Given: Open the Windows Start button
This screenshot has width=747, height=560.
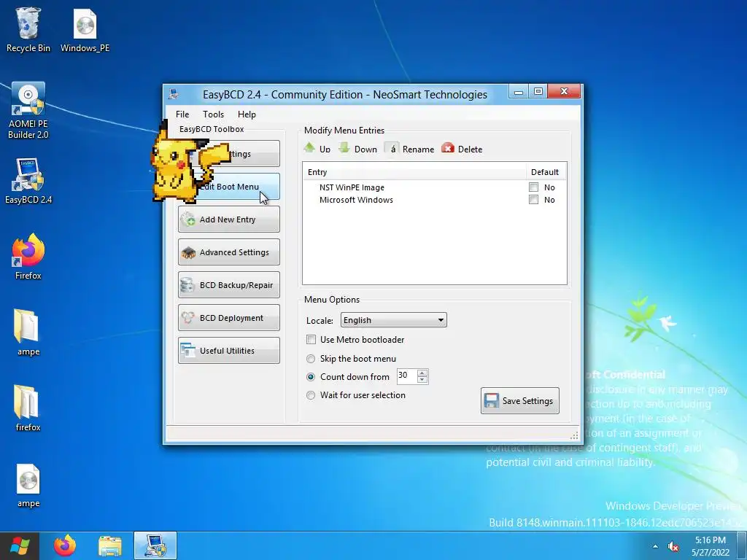Looking at the screenshot, I should pos(19,545).
